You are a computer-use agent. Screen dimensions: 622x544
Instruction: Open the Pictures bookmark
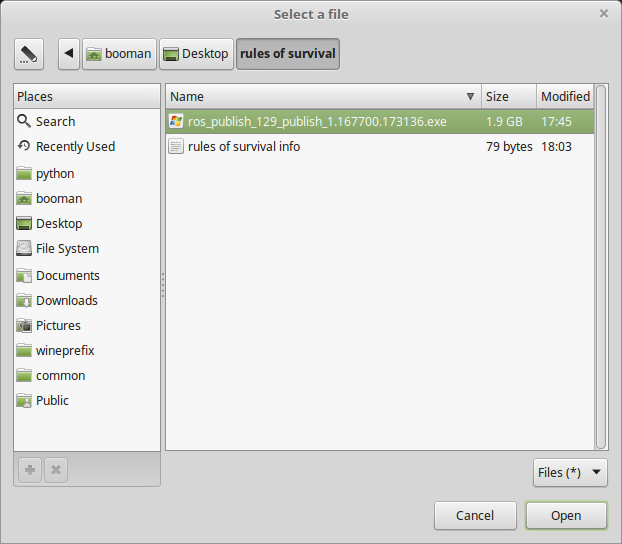[x=87, y=325]
